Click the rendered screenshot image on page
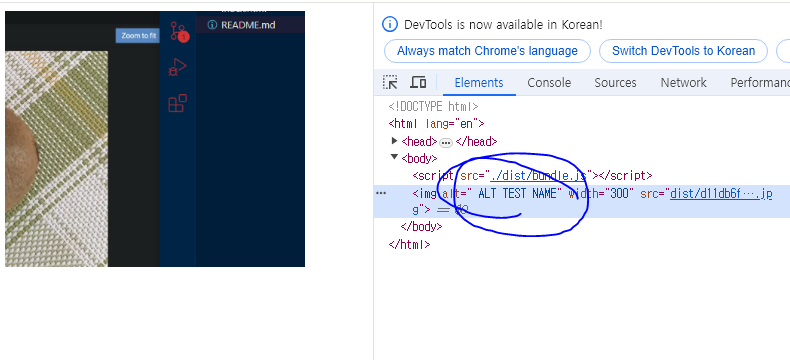Viewport: 790px width, 360px height. (x=155, y=139)
